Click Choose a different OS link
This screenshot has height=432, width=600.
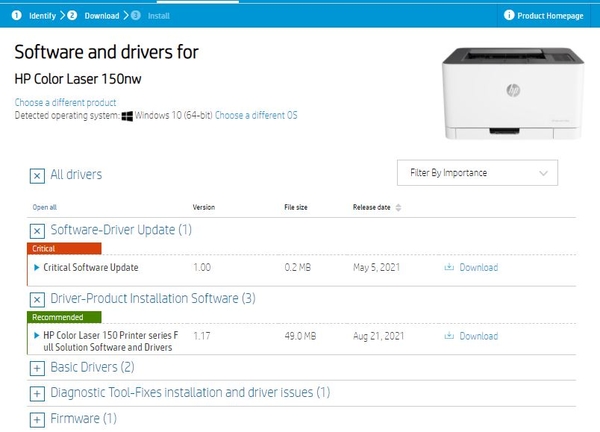(256, 115)
